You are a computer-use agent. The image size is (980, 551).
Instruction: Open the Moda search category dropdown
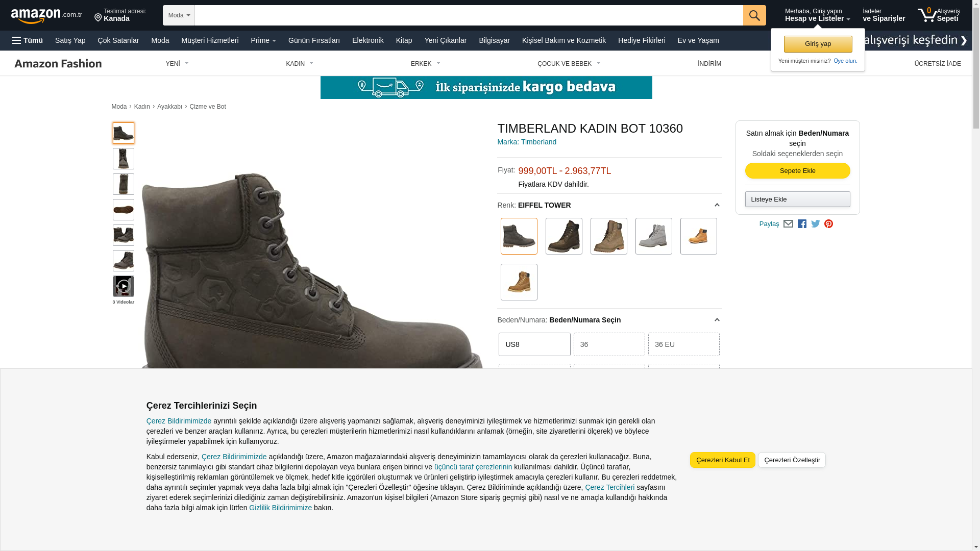(179, 15)
